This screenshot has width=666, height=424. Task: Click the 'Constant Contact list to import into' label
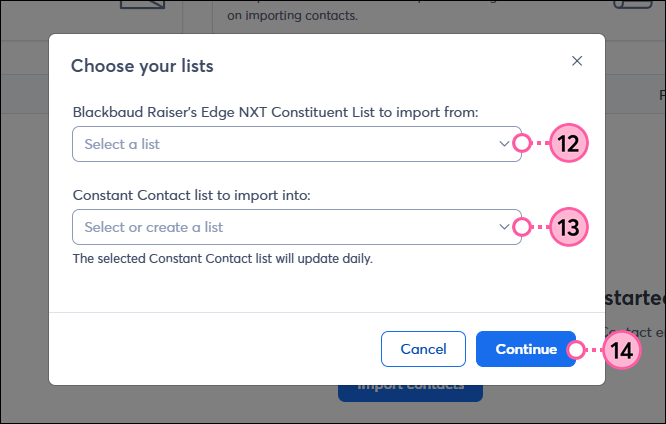coord(192,195)
